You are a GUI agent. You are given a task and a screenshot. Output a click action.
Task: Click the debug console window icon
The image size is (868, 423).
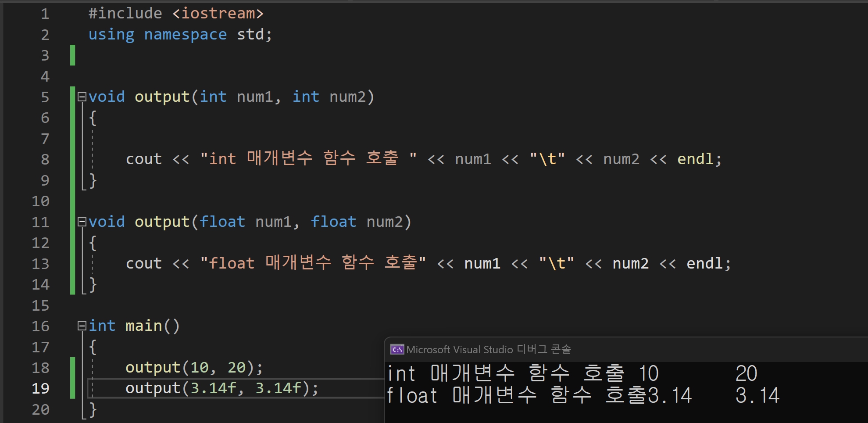point(397,350)
